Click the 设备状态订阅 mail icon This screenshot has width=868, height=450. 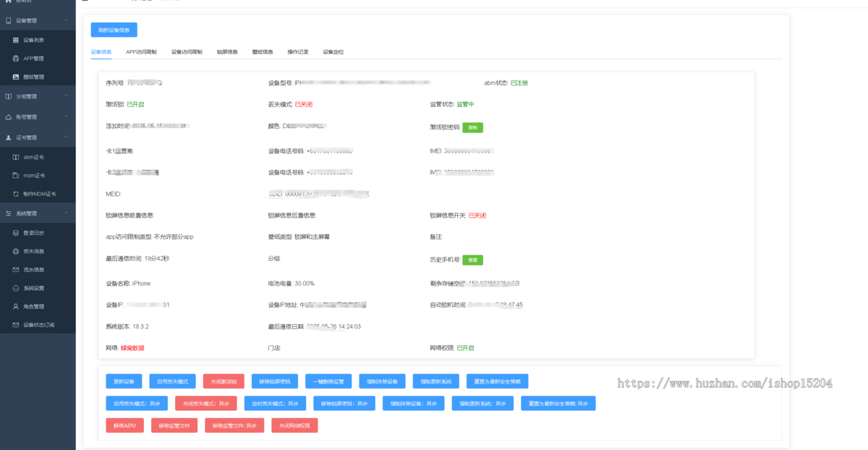pos(16,325)
